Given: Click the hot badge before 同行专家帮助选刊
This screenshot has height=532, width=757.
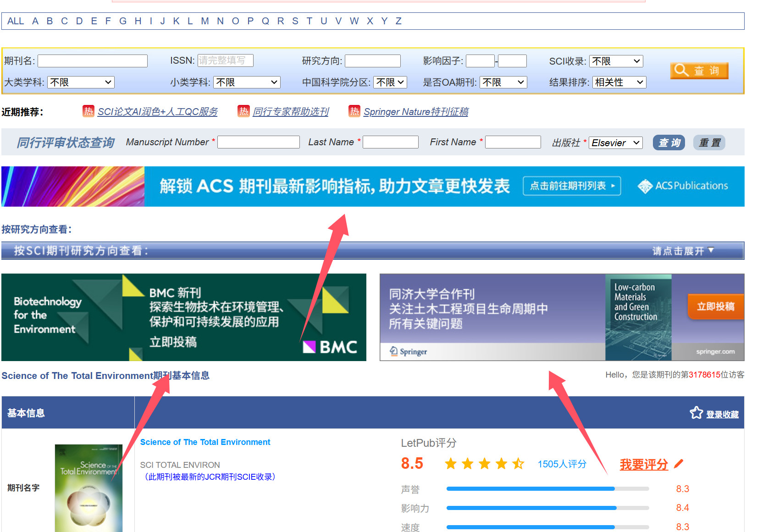Looking at the screenshot, I should point(243,111).
